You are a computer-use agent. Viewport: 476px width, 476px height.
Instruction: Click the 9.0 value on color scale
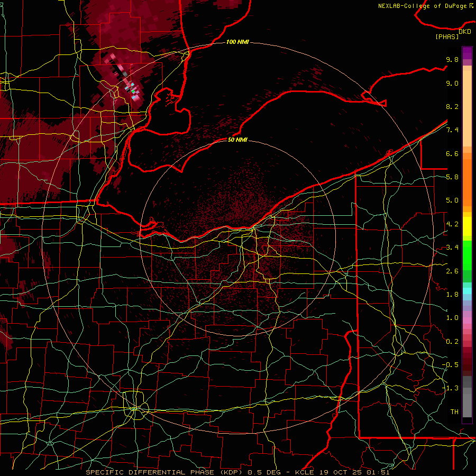(x=452, y=83)
